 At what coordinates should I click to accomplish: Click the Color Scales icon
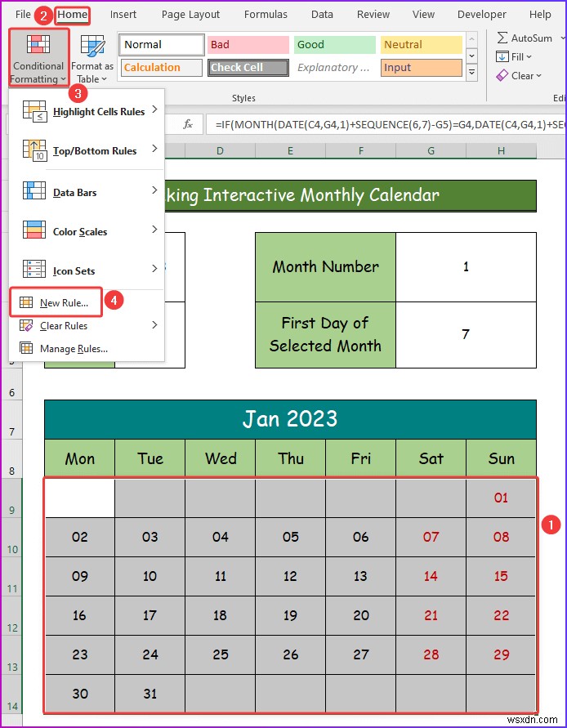coord(34,230)
